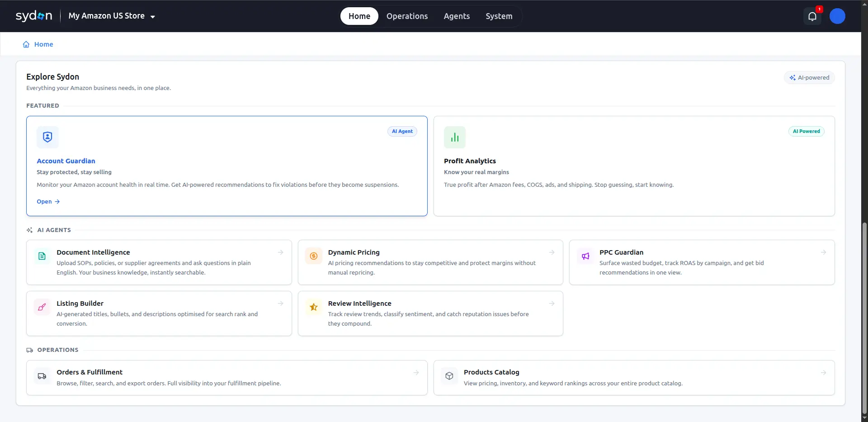
Task: Expand the My Amazon US Store dropdown
Action: [x=112, y=16]
